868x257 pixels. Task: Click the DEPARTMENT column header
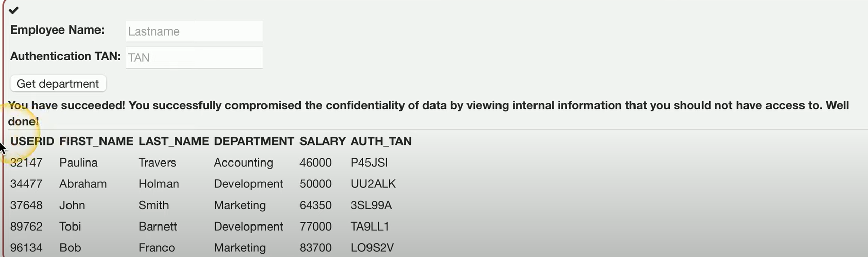click(254, 141)
